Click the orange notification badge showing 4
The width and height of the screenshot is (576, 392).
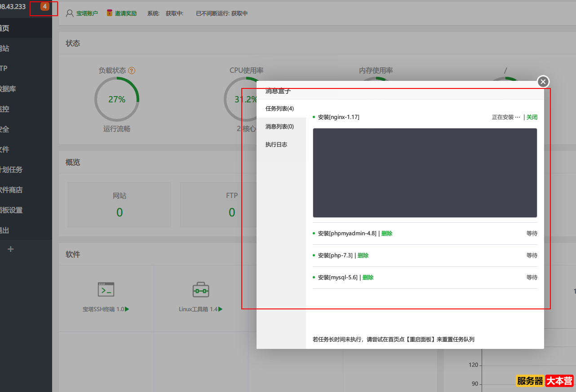(x=44, y=6)
